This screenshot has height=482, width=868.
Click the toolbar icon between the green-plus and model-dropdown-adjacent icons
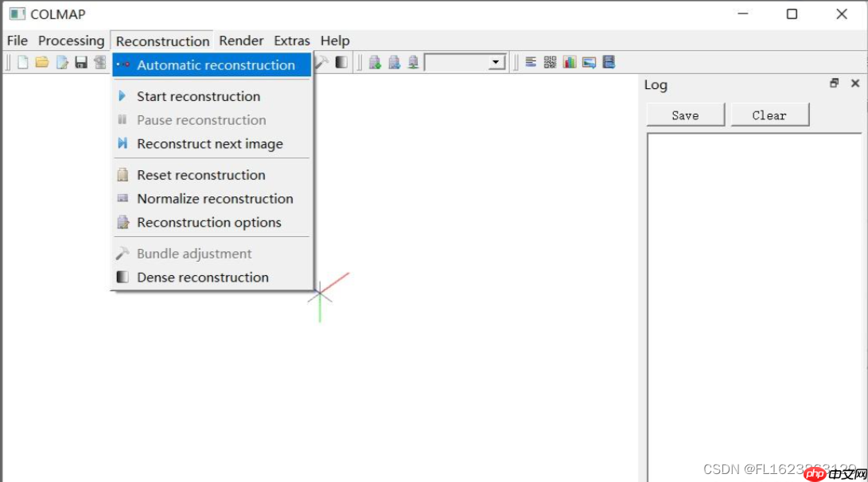tap(394, 62)
